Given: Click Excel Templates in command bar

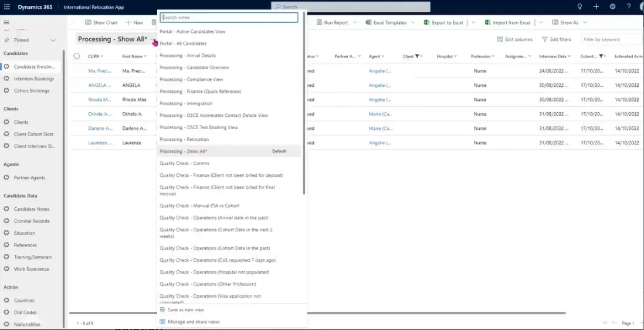Looking at the screenshot, I should (x=386, y=22).
